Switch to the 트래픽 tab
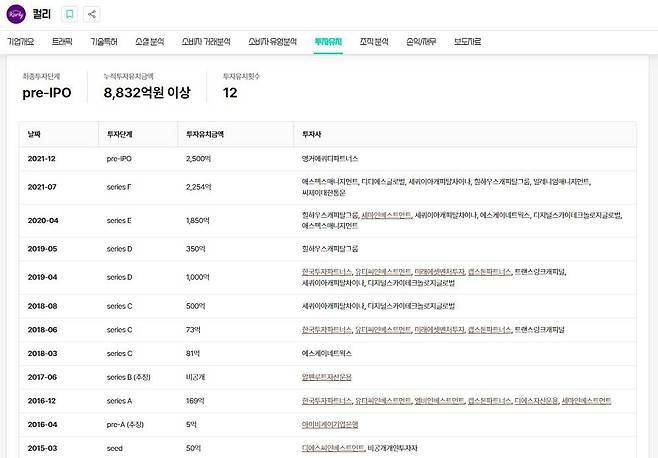Image resolution: width=658 pixels, height=458 pixels. (62, 42)
